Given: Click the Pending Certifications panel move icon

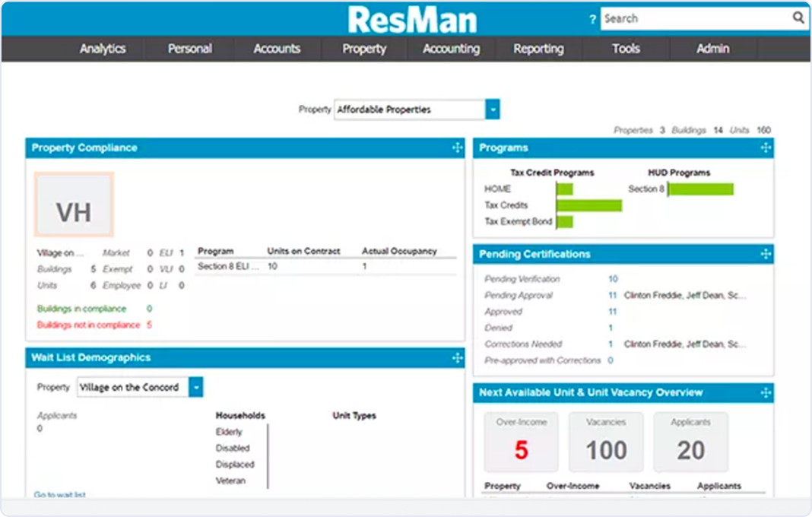Looking at the screenshot, I should coord(766,254).
